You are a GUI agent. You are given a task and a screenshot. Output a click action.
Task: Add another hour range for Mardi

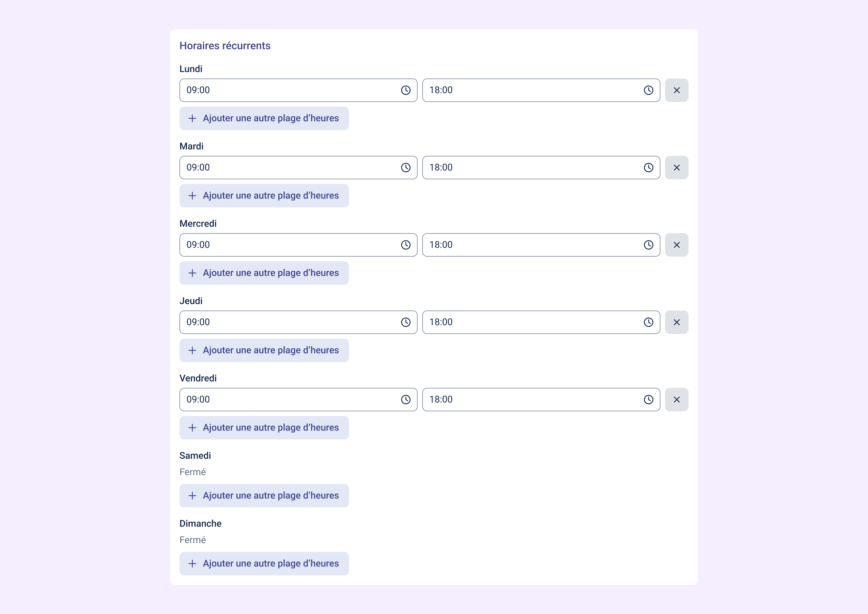point(264,196)
